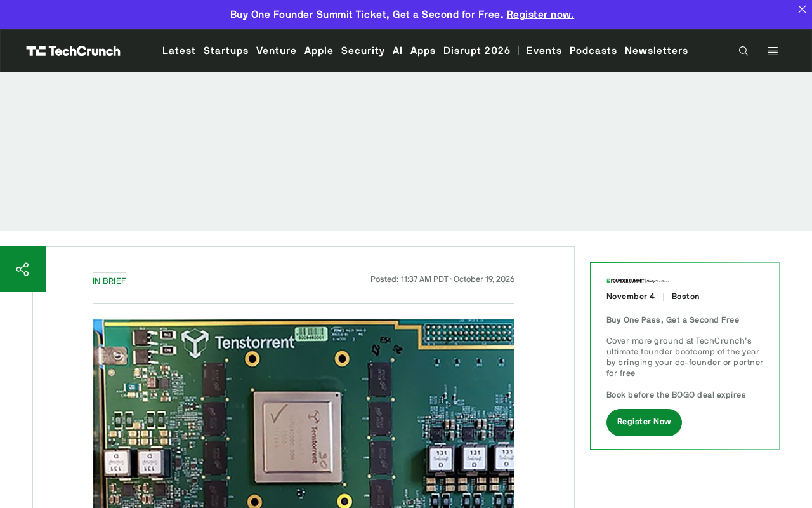Image resolution: width=812 pixels, height=508 pixels.
Task: Select Apple in the navigation
Action: point(319,51)
